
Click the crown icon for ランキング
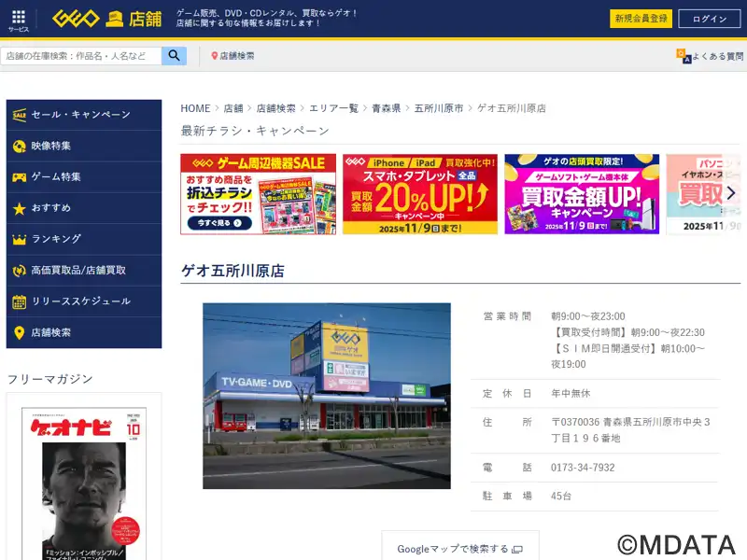tap(19, 240)
